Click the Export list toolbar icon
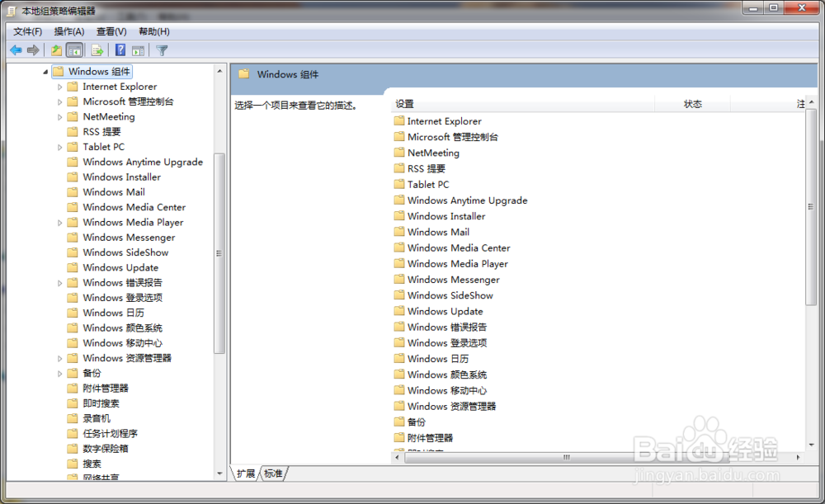 click(97, 50)
